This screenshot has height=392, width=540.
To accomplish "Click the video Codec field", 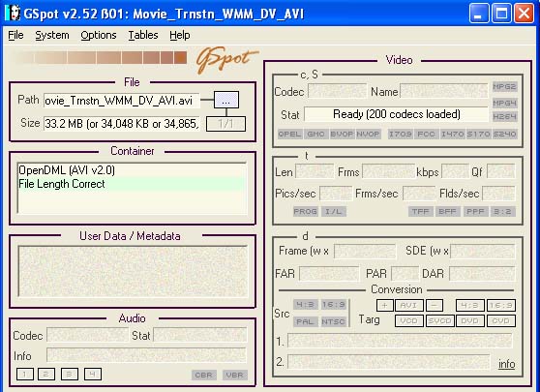I will click(337, 91).
